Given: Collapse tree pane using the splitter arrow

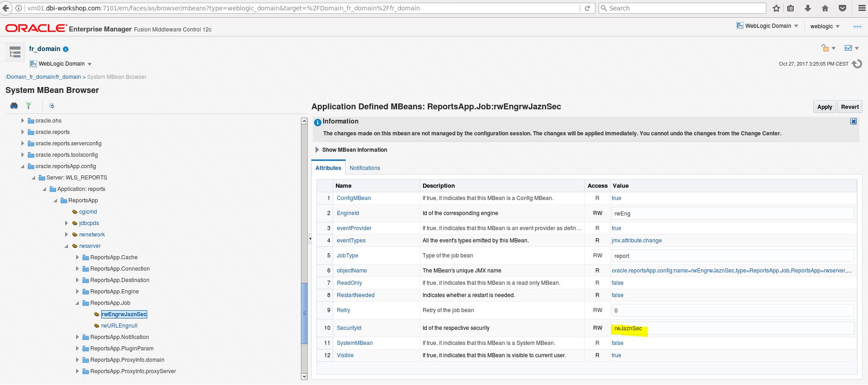Looking at the screenshot, I should pyautogui.click(x=310, y=238).
